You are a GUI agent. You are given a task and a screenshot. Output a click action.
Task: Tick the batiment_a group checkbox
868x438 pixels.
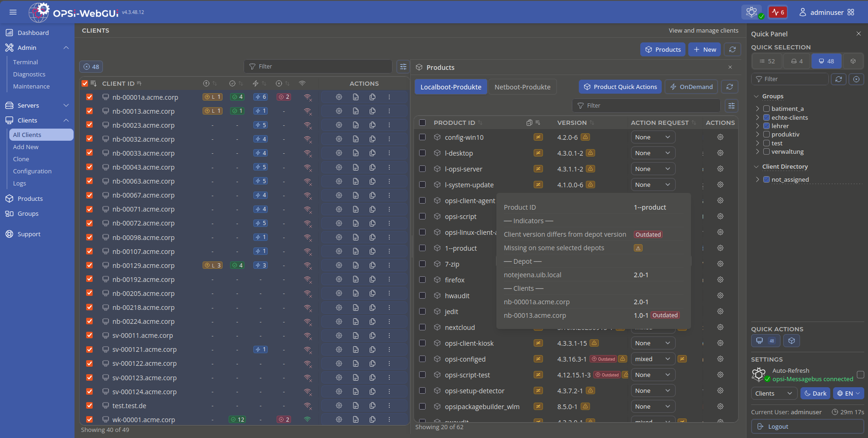pyautogui.click(x=766, y=109)
